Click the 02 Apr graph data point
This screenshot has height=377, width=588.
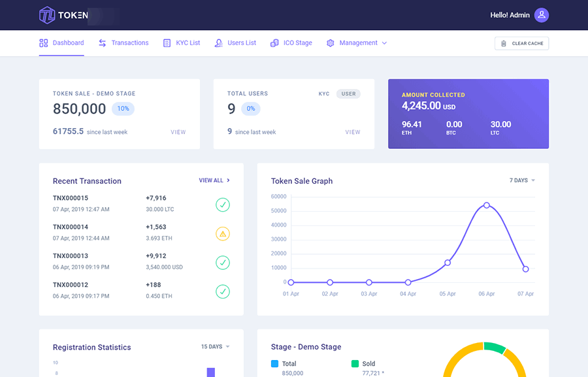coord(330,282)
